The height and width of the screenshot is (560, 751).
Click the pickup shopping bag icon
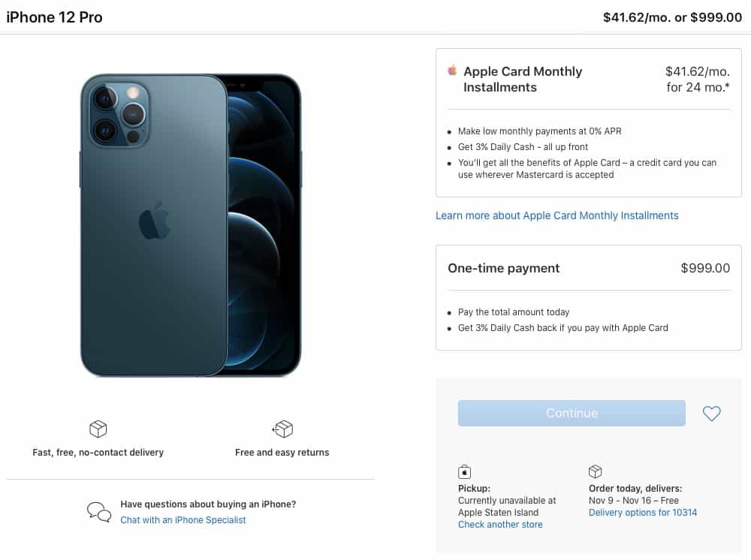pyautogui.click(x=465, y=471)
